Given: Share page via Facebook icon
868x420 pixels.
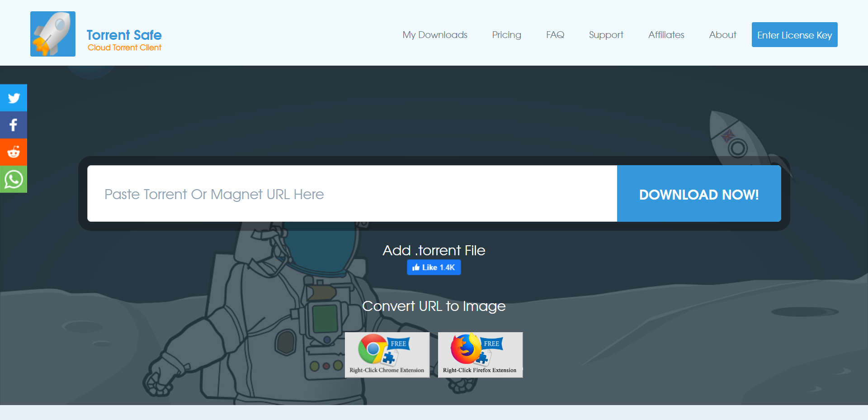Looking at the screenshot, I should (14, 125).
